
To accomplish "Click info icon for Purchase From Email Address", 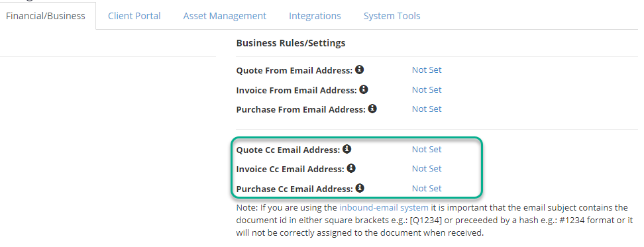I will tap(372, 109).
